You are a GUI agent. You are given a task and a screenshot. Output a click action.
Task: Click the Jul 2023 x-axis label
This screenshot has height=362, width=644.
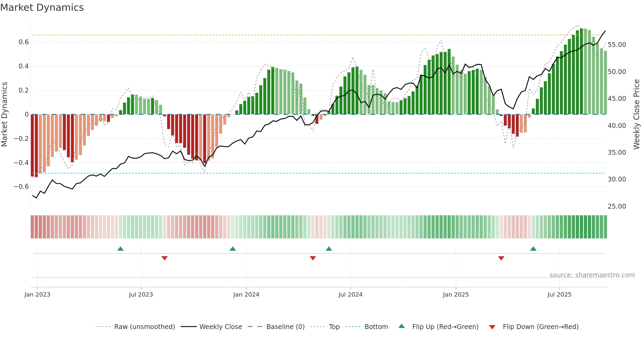pyautogui.click(x=141, y=294)
